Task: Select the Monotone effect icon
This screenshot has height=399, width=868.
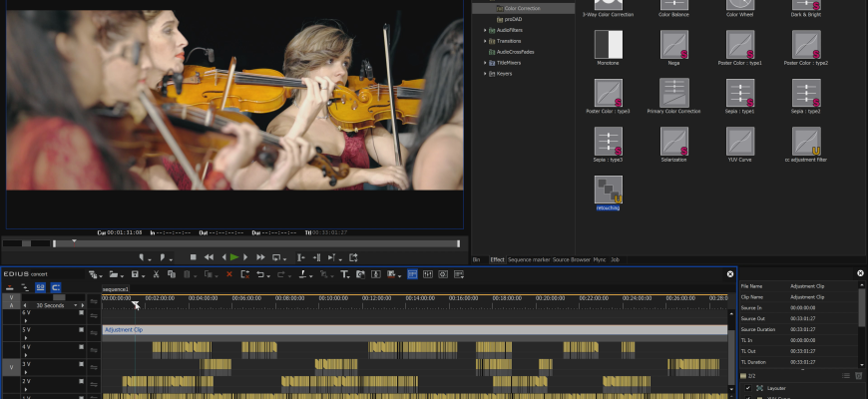Action: point(608,44)
